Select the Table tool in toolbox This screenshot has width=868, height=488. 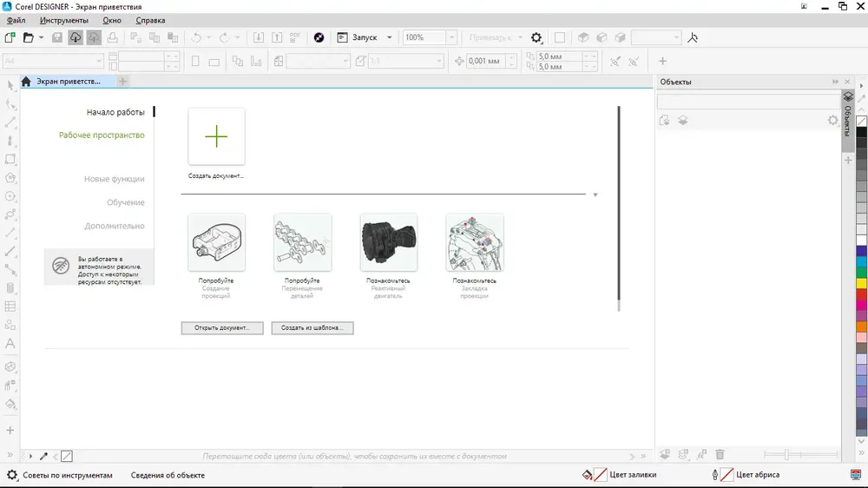point(10,307)
